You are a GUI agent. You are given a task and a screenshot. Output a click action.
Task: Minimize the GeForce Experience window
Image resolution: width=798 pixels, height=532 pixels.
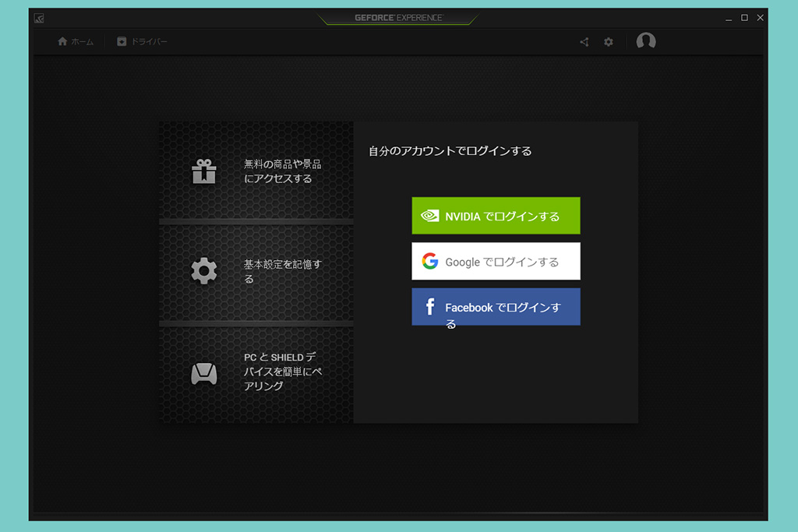[x=729, y=19]
